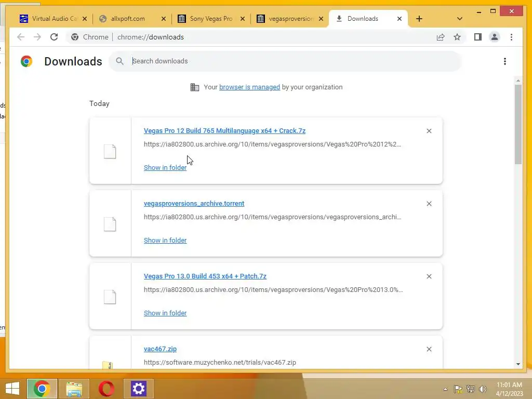The height and width of the screenshot is (399, 532).
Task: Close the vegasproversions tab
Action: pyautogui.click(x=321, y=19)
